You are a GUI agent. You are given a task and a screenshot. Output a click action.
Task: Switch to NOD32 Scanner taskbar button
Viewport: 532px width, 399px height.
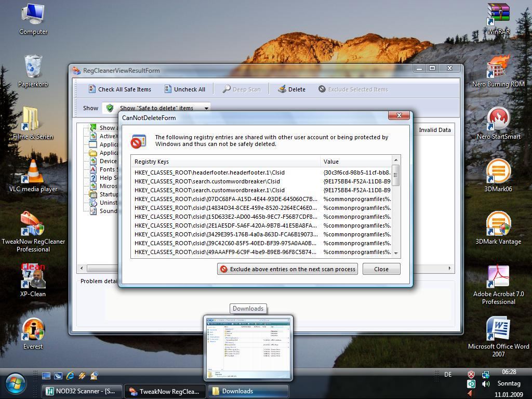[82, 391]
